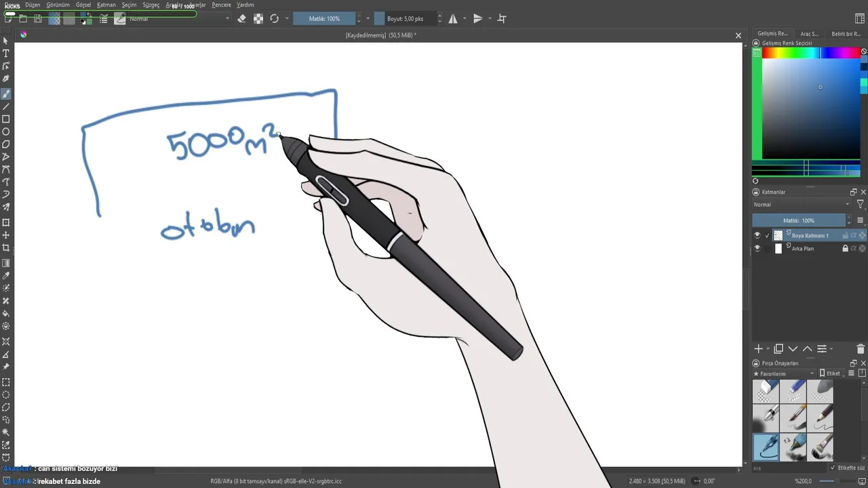Delete the selected layer with trash icon
This screenshot has height=488, width=868.
click(861, 349)
